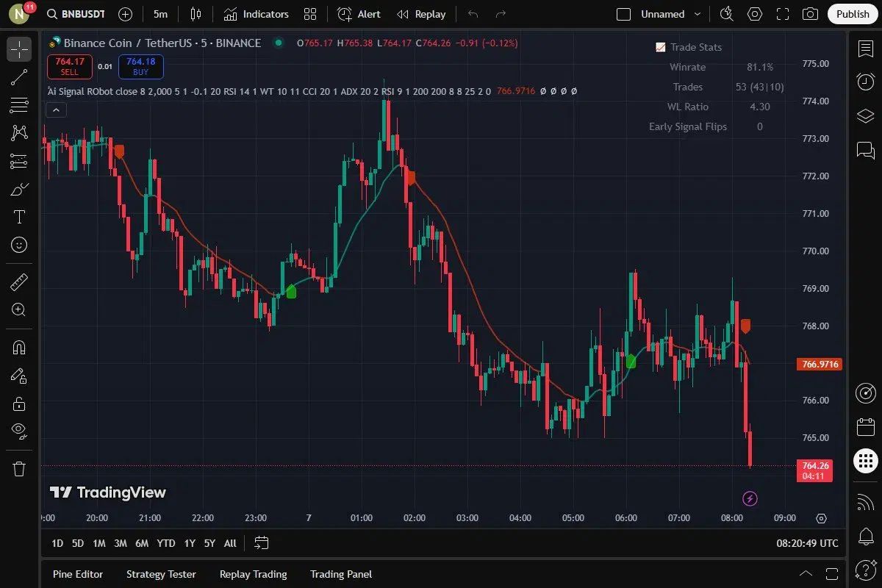Screen dimensions: 882x588
Task: Expand the Unnamed layout dropdown arrow
Action: tap(698, 14)
